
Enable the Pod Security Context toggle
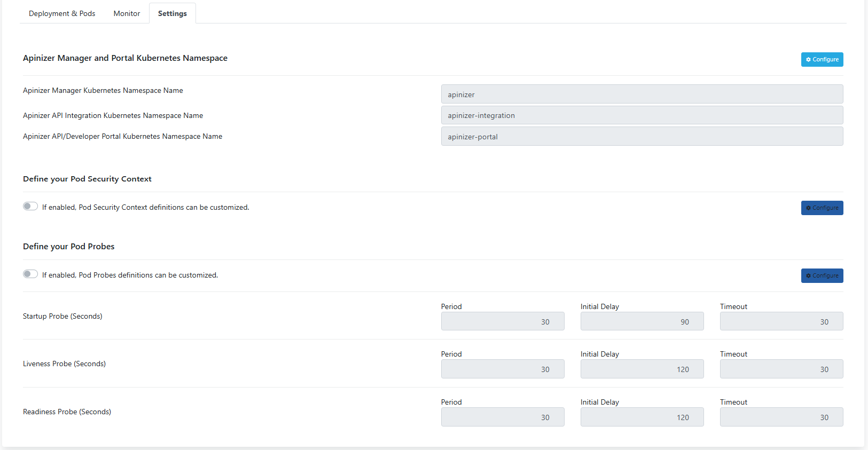click(x=30, y=207)
